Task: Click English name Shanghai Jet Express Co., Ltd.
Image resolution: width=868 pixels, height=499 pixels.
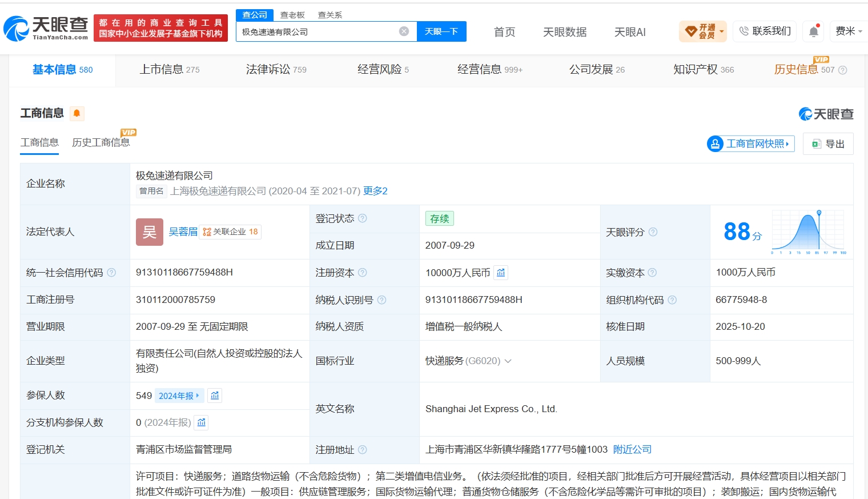Action: coord(491,409)
